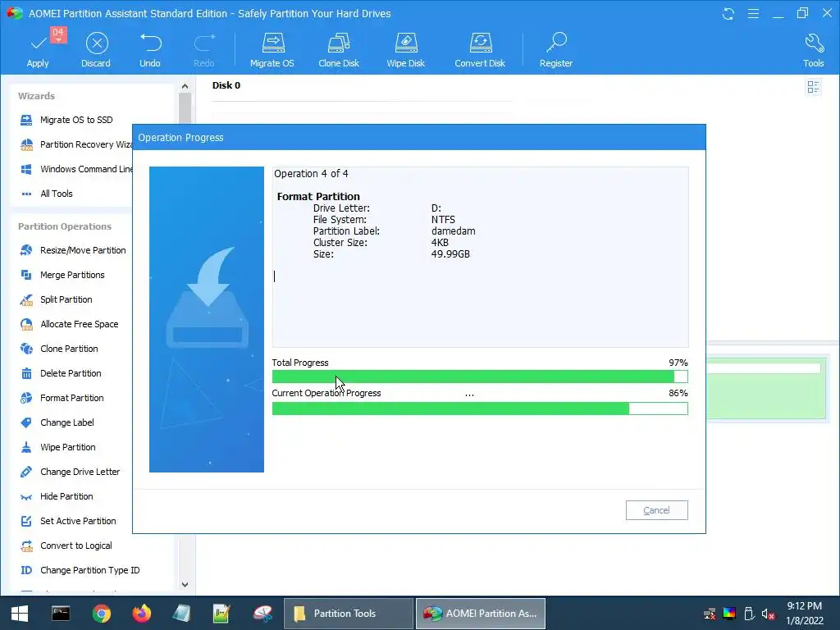This screenshot has height=630, width=840.
Task: Open the taskbar clock showing 9:12 PM
Action: [x=804, y=614]
